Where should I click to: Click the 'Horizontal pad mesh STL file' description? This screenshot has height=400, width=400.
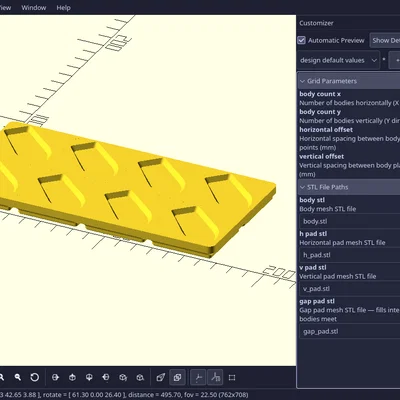click(342, 243)
